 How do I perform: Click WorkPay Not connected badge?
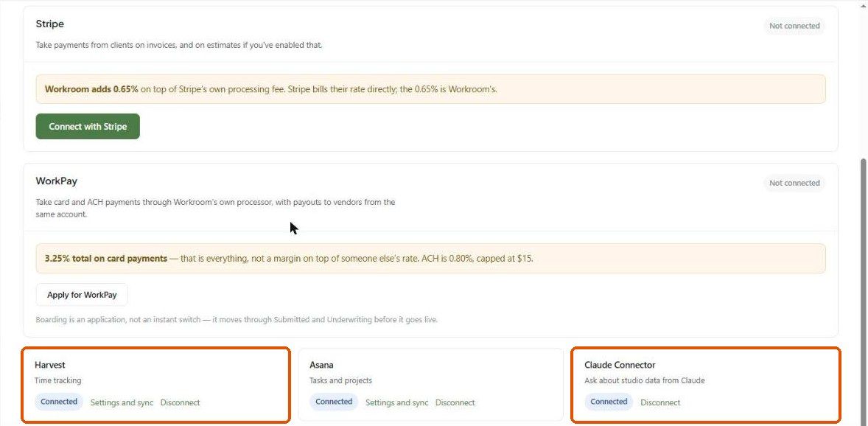pyautogui.click(x=794, y=183)
